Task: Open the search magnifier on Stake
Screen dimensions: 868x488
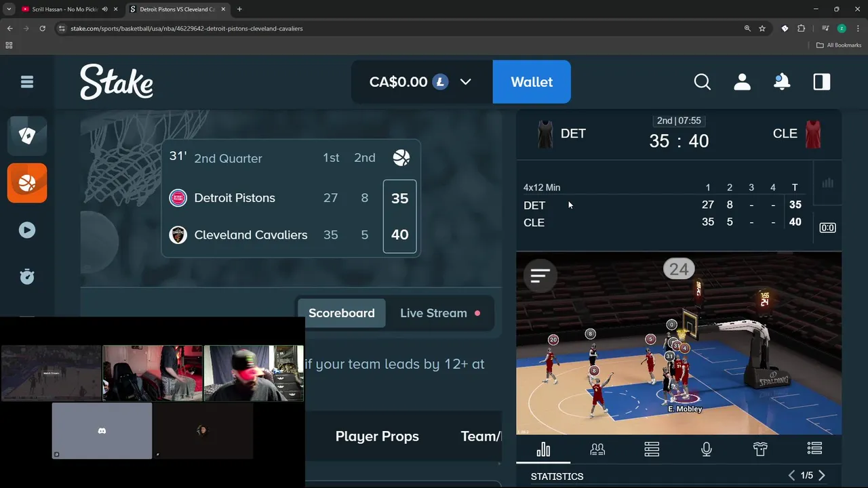Action: click(703, 82)
